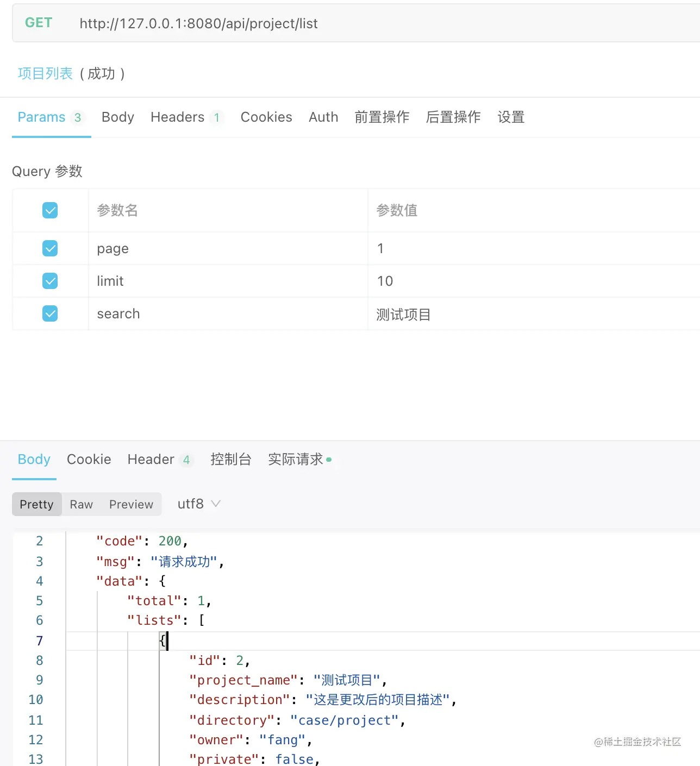Open the 设置 tab
Image resolution: width=700 pixels, height=766 pixels.
click(x=511, y=117)
